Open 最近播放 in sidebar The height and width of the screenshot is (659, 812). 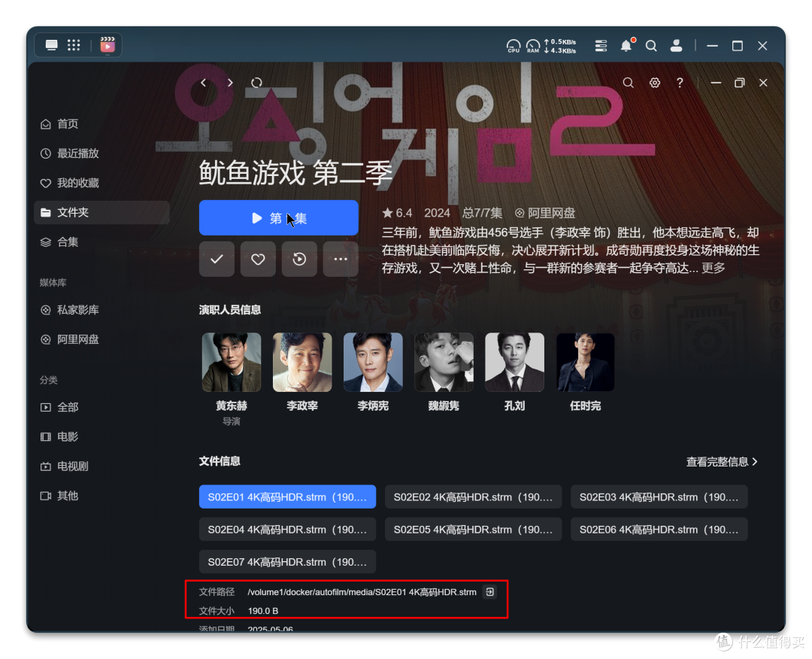(x=101, y=153)
